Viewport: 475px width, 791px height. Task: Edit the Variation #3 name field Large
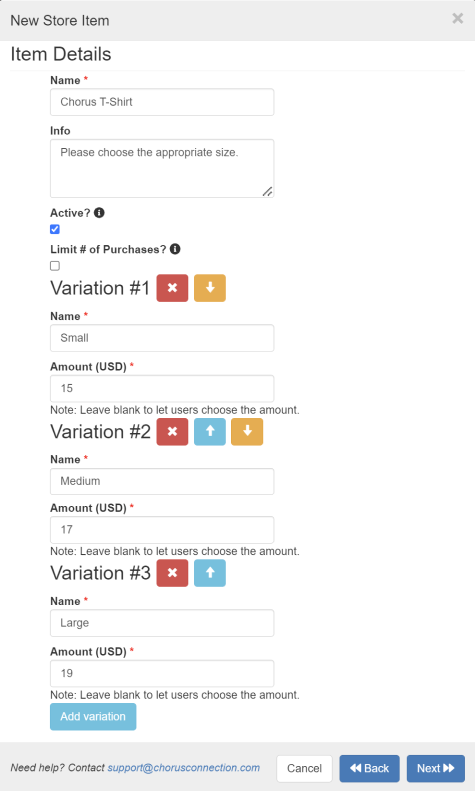coord(162,623)
